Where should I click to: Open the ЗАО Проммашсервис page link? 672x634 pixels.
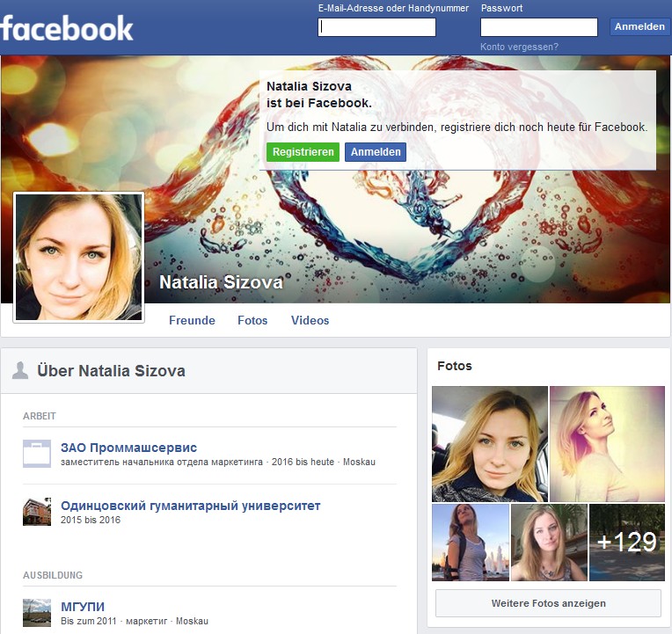click(128, 448)
